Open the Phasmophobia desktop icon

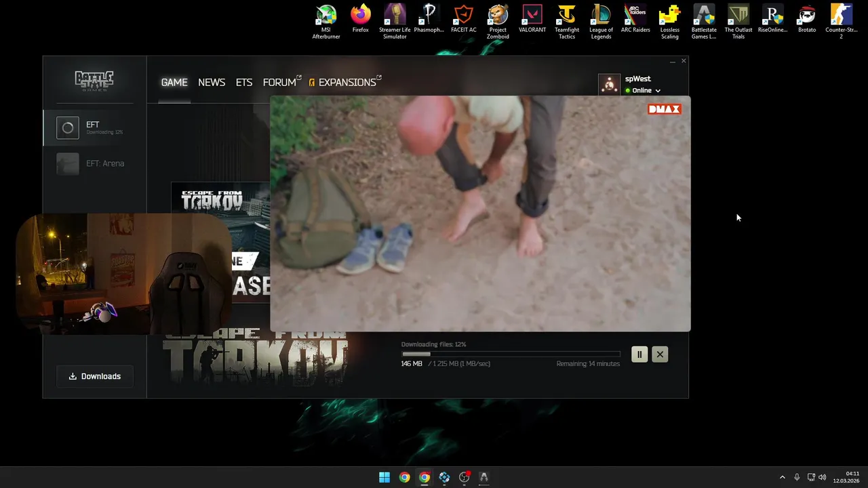pyautogui.click(x=429, y=19)
